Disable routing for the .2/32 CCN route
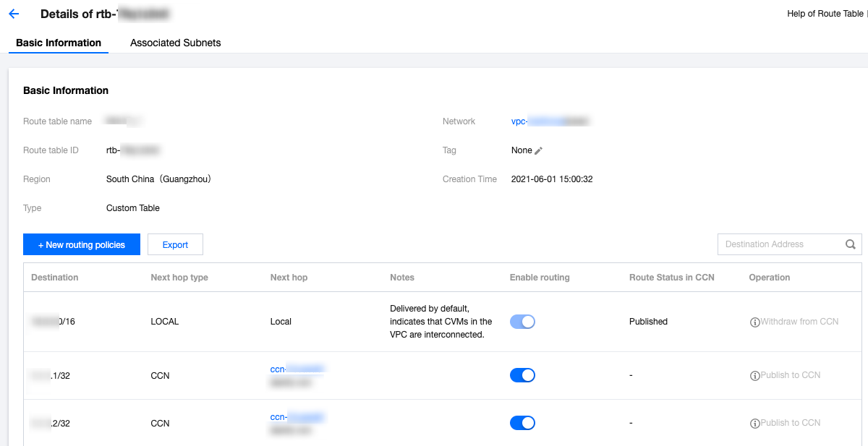 522,423
